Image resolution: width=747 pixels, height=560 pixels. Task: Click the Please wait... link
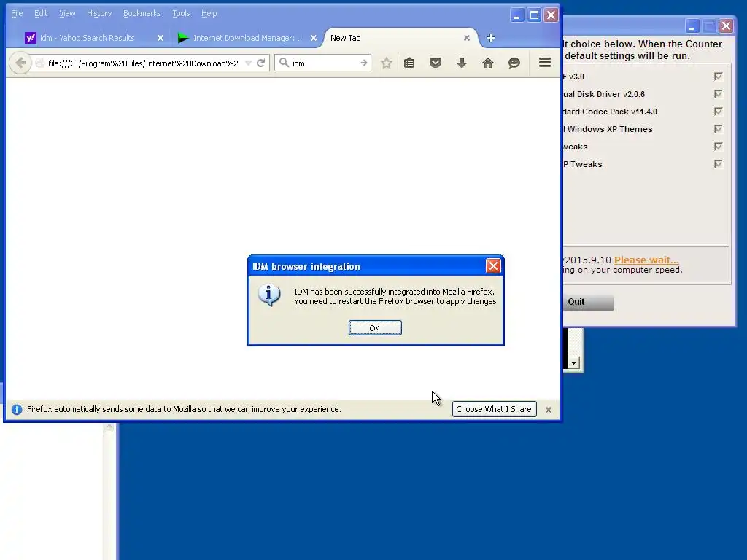646,260
